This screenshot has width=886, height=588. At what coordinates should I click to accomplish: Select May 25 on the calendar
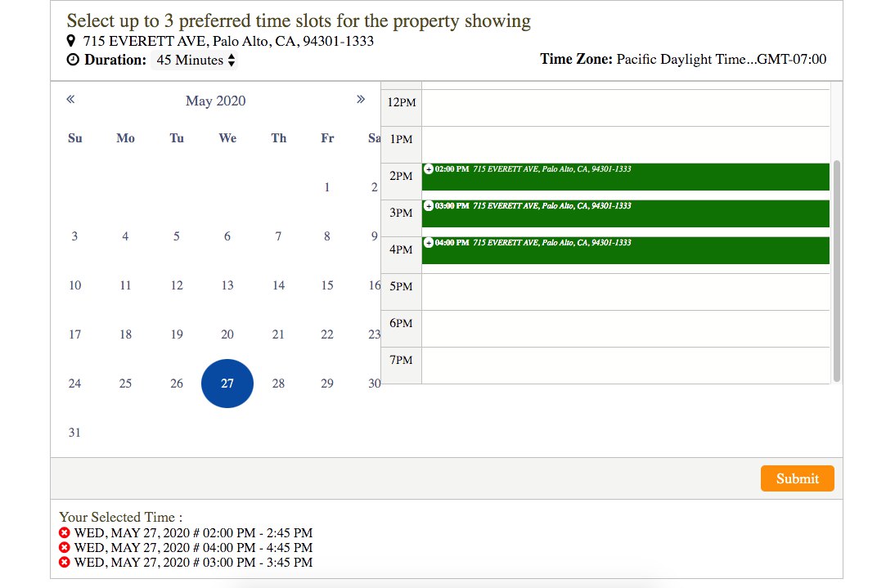click(125, 384)
